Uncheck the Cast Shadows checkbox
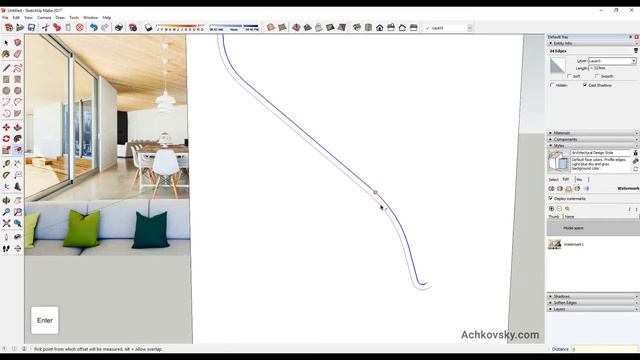Viewport: 640px width, 360px height. click(x=585, y=85)
